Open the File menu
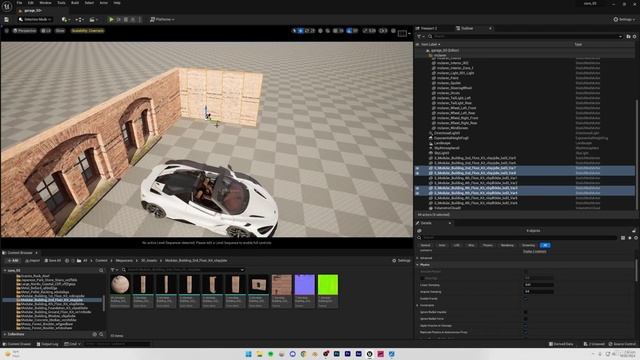640x360 pixels. click(x=20, y=3)
